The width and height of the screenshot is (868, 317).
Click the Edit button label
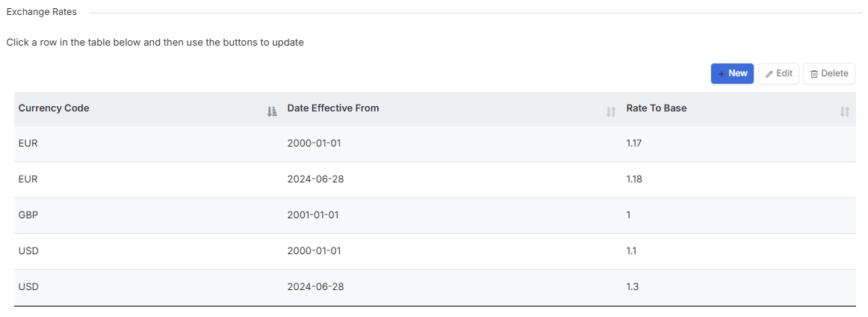784,73
